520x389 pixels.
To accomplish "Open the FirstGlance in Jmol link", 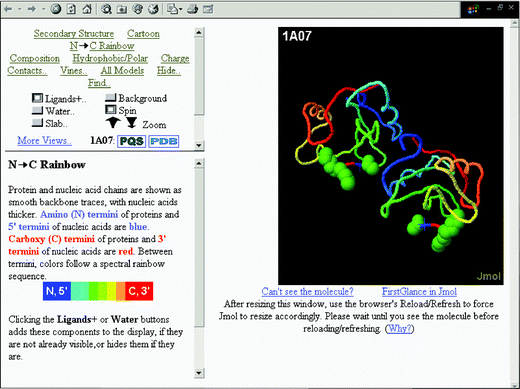I will click(419, 291).
